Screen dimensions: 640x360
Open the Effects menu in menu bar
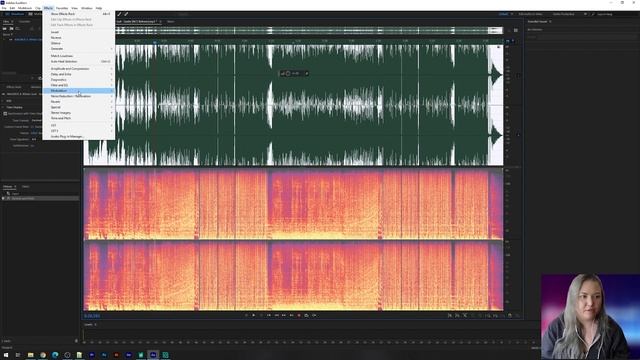[x=48, y=8]
